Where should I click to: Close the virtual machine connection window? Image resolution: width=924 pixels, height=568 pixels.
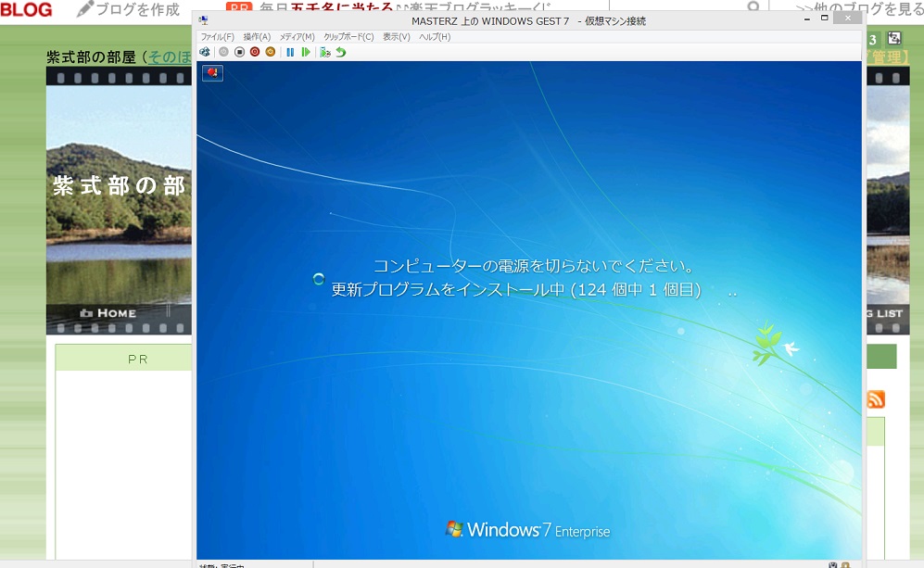[x=847, y=19]
